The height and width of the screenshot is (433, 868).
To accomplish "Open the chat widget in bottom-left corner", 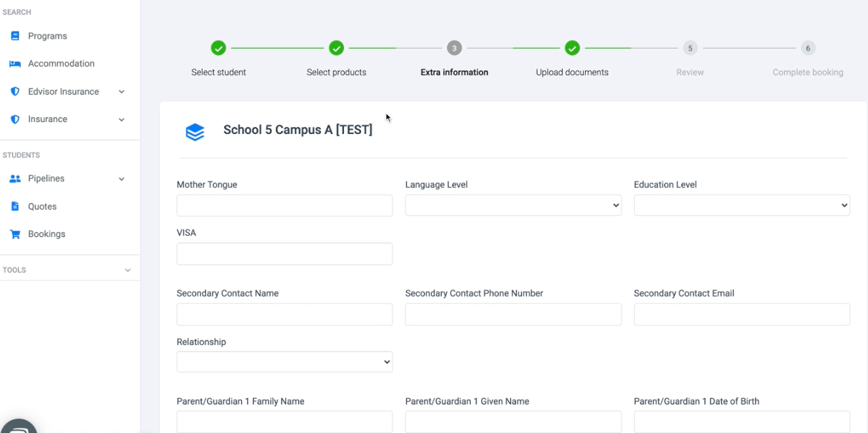I will 18,426.
